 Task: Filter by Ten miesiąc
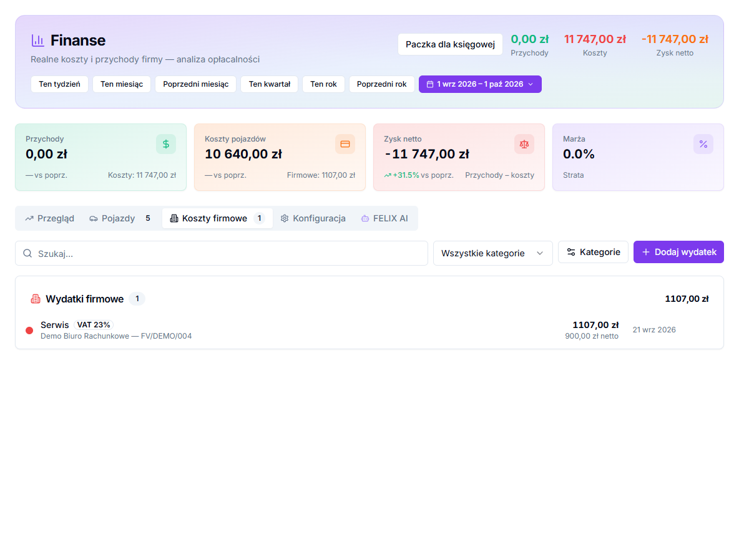(x=122, y=84)
